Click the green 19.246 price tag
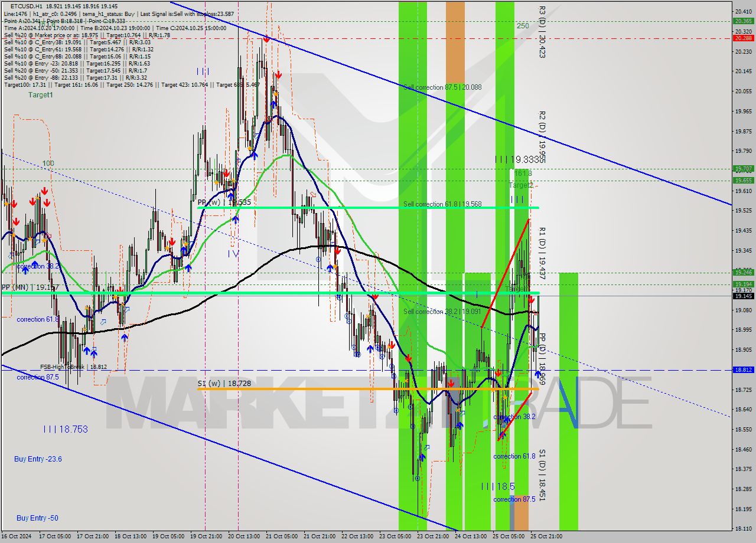 pyautogui.click(x=743, y=272)
